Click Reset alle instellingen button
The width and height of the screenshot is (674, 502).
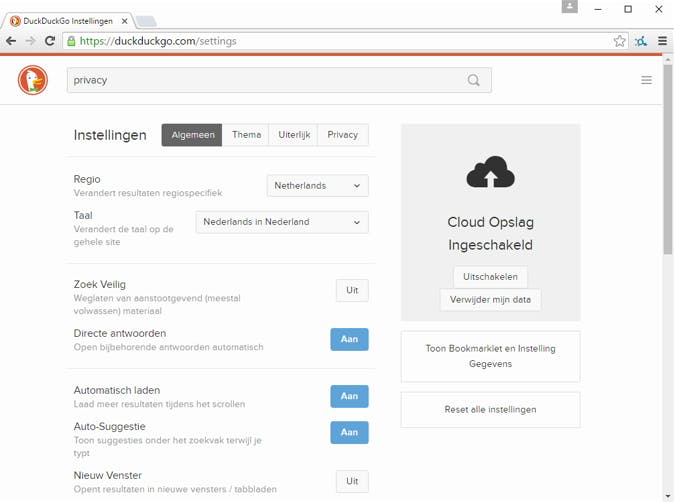click(x=490, y=410)
